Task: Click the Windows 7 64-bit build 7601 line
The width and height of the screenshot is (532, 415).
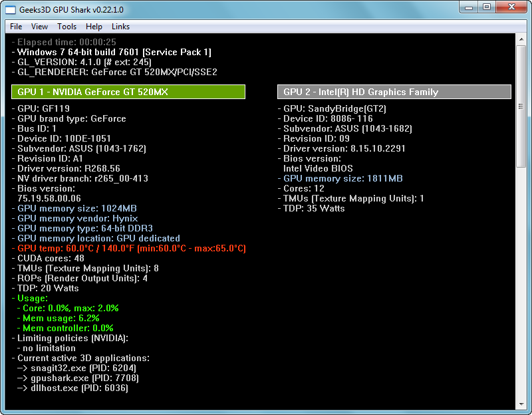Action: coord(112,53)
